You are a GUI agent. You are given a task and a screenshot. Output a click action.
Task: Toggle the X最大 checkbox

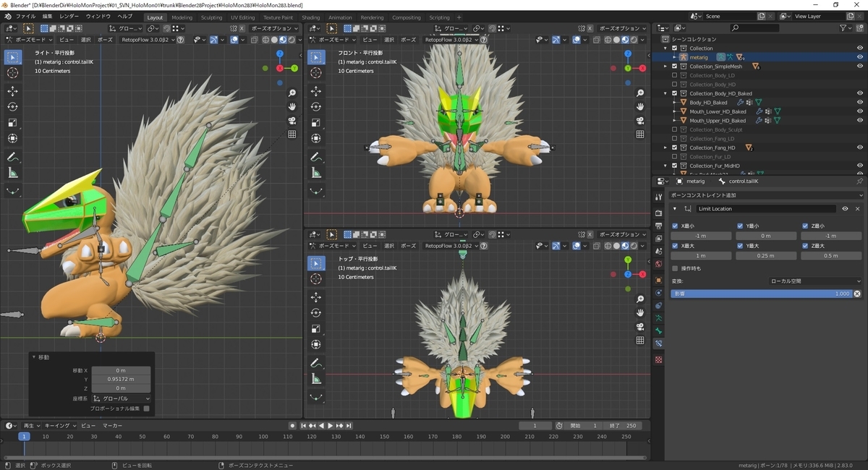coord(675,246)
